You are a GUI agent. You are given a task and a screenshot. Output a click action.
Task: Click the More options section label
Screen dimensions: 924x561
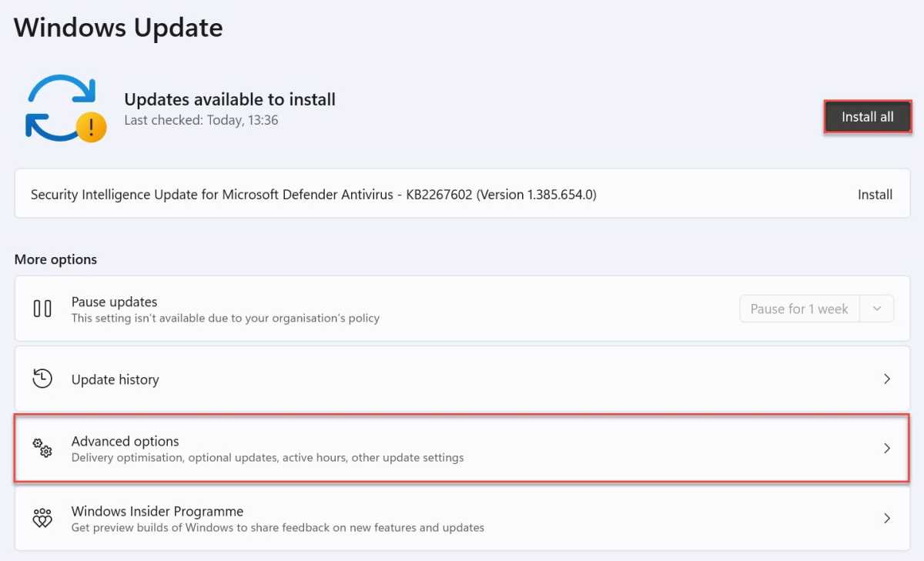coord(55,259)
